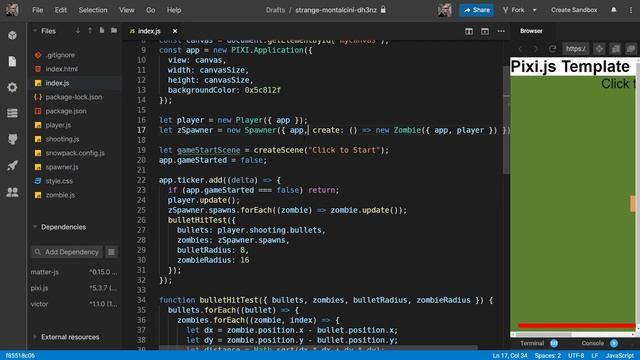This screenshot has height=360, width=640.
Task: Open index.html in file tree
Action: pos(62,69)
